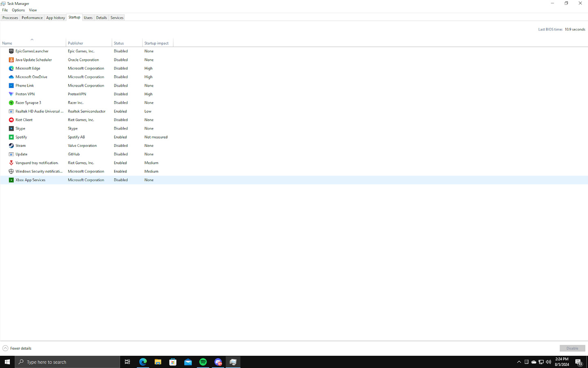Select the EpicGamesLauncher startup entry icon
Image resolution: width=588 pixels, height=368 pixels.
coord(11,51)
